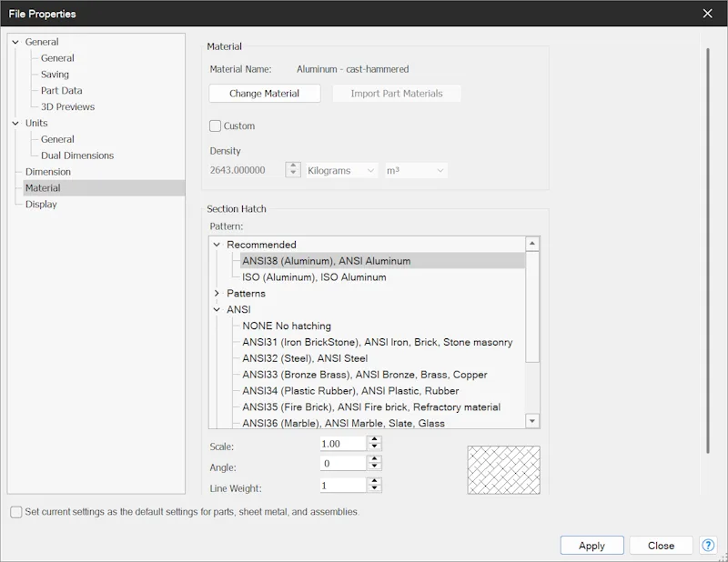The width and height of the screenshot is (728, 562).
Task: Check 'Set current settings as the default' box
Action: click(16, 512)
